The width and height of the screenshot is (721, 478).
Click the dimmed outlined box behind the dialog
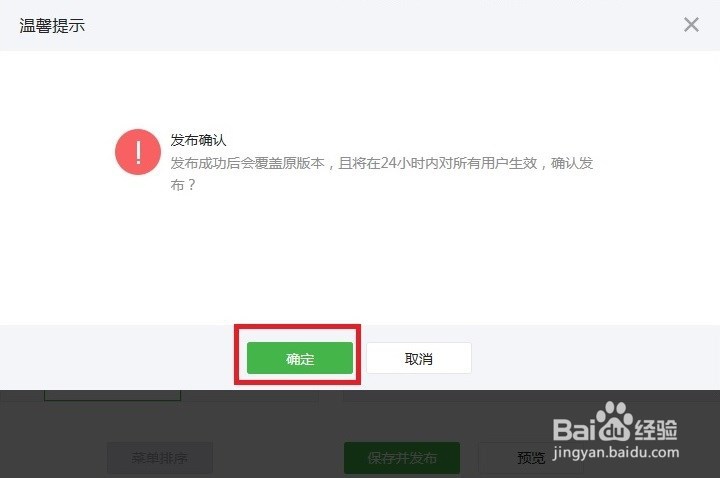113,396
